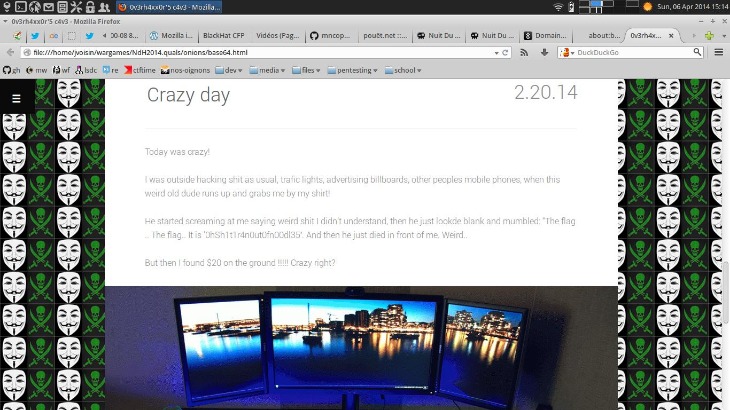Open the downloads arrow icon
The width and height of the screenshot is (730, 410).
(x=544, y=53)
